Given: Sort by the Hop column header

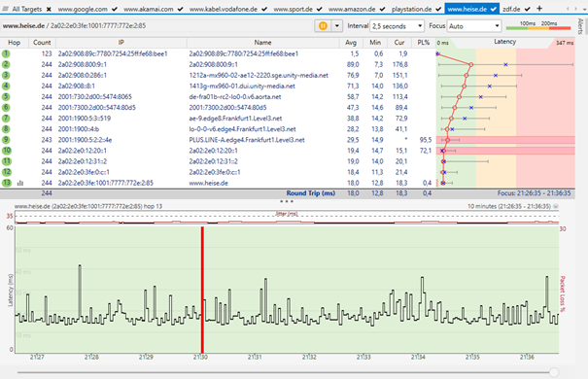Looking at the screenshot, I should (x=15, y=43).
